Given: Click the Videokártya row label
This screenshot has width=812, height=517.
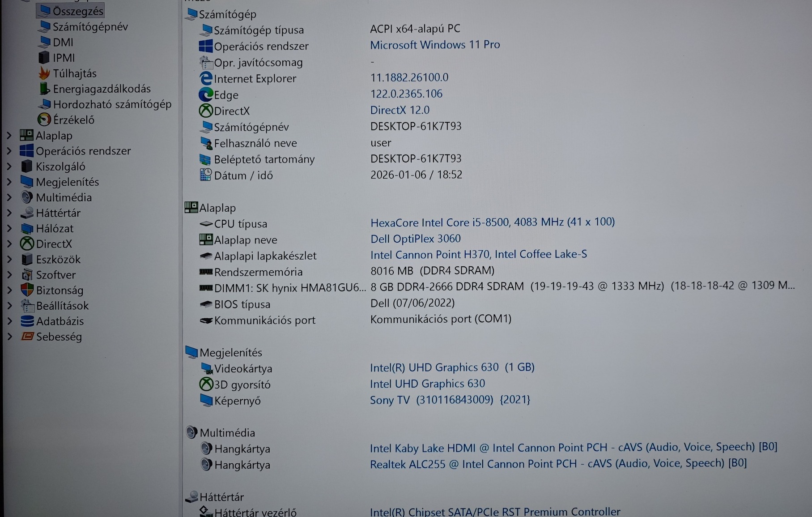Looking at the screenshot, I should (x=243, y=368).
